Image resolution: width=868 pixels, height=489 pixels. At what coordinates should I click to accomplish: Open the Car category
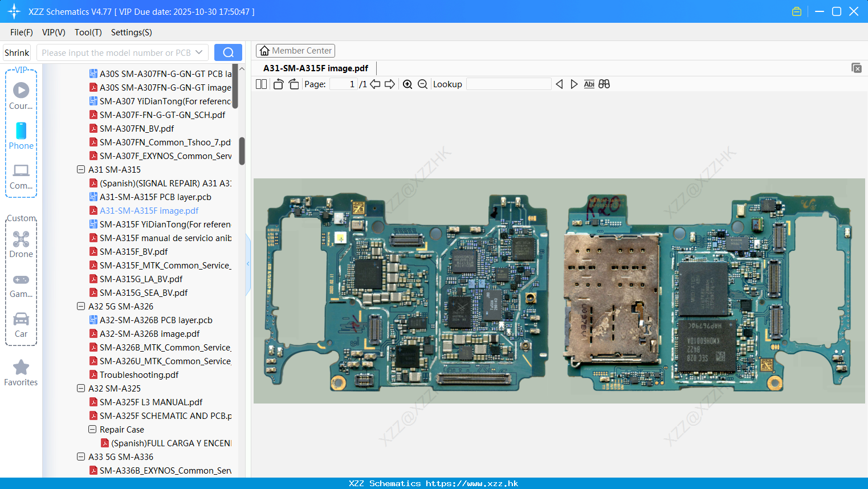coord(21,325)
